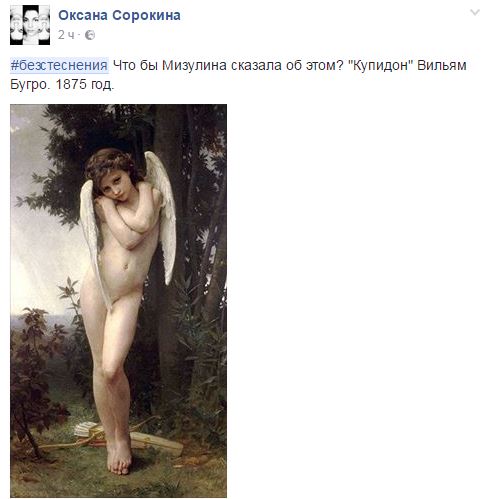Click the highlighted hashtag at post start

(59, 65)
